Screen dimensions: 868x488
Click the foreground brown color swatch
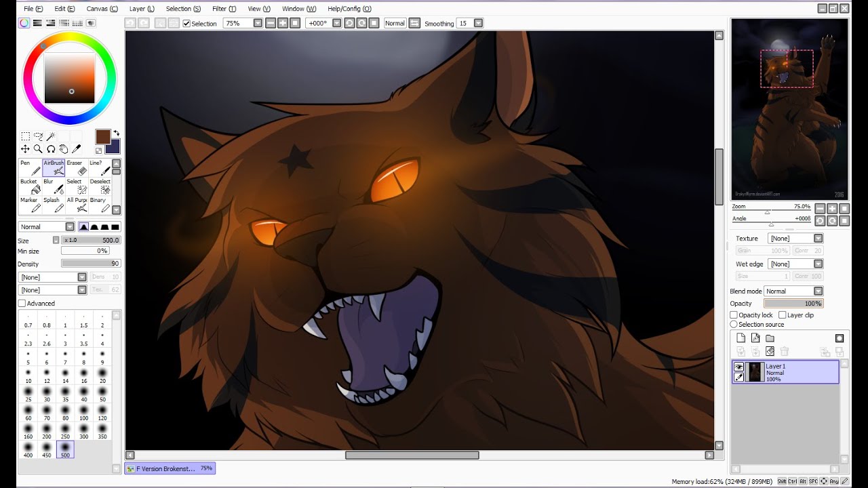102,137
